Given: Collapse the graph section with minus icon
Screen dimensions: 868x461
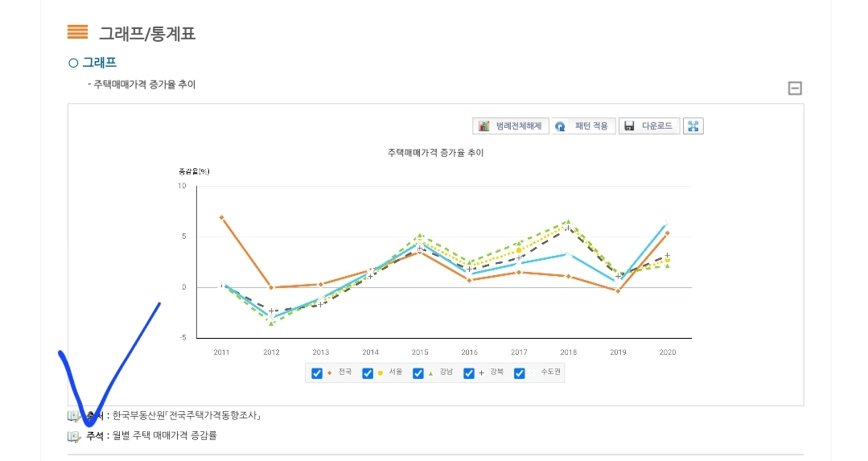Looking at the screenshot, I should (x=795, y=88).
